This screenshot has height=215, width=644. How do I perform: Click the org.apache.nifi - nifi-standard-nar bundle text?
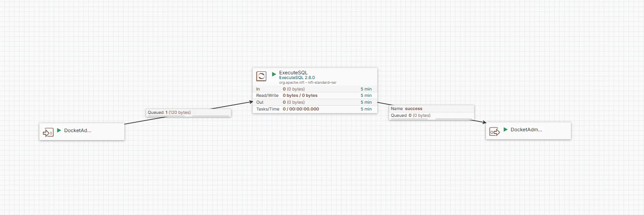[x=308, y=82]
